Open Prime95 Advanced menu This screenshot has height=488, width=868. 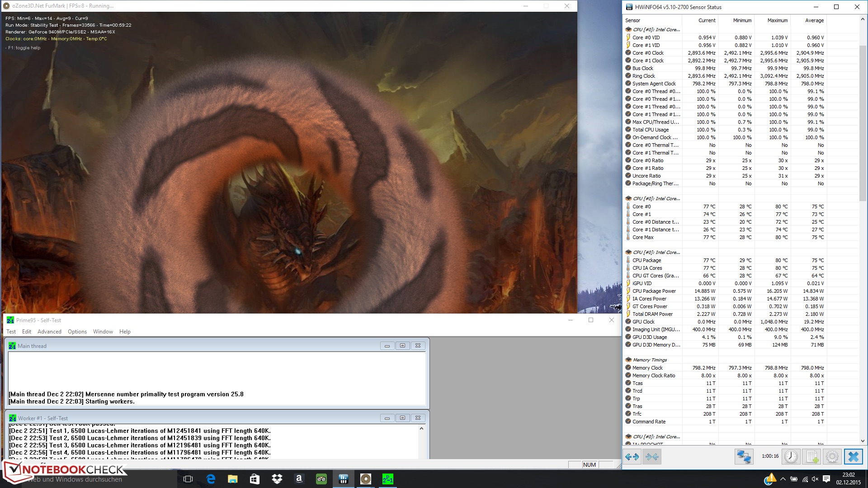[x=49, y=332]
